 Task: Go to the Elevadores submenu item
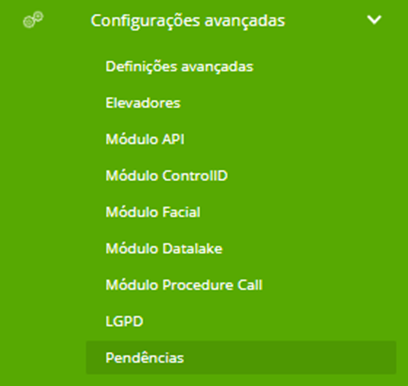tap(143, 103)
